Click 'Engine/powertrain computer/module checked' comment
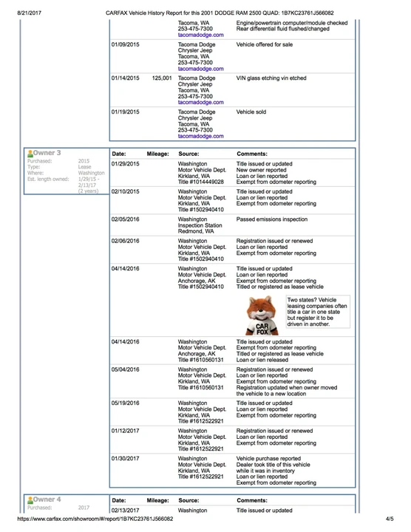The image size is (411, 532). (292, 23)
